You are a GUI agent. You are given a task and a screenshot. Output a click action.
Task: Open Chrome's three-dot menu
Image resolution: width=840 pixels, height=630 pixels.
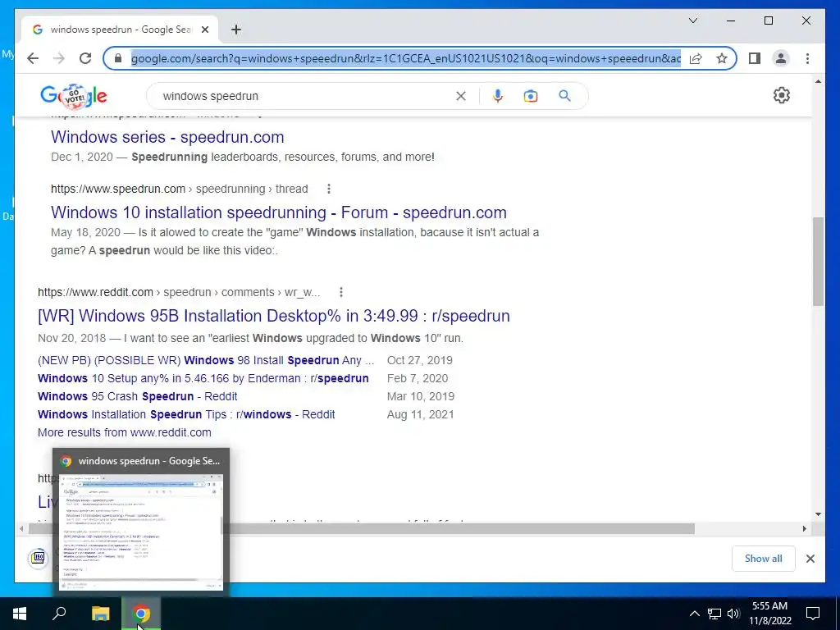807,58
